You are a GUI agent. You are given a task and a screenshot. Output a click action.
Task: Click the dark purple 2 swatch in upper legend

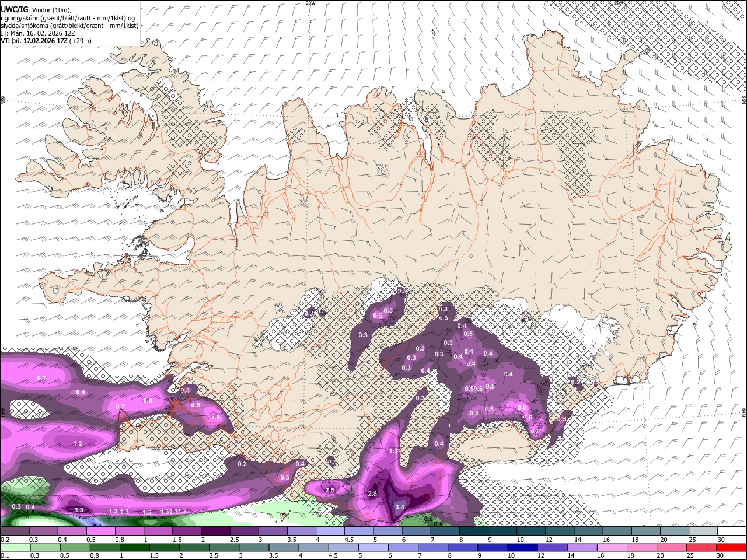(215, 531)
